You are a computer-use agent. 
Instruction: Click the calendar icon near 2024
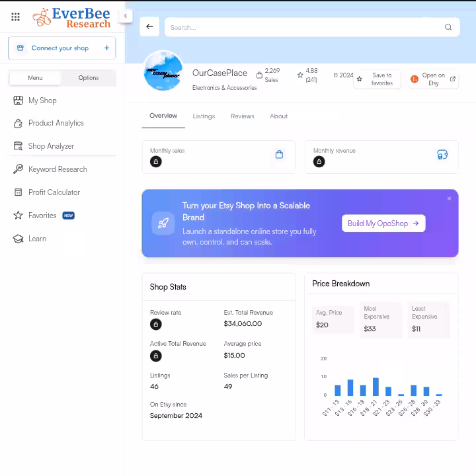(335, 75)
